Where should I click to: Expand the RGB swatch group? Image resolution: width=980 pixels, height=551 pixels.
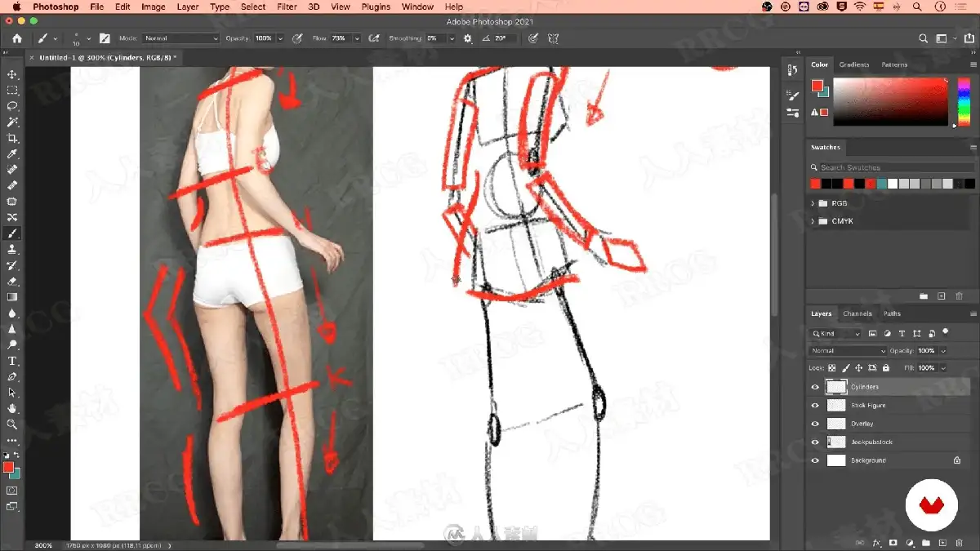coord(813,203)
